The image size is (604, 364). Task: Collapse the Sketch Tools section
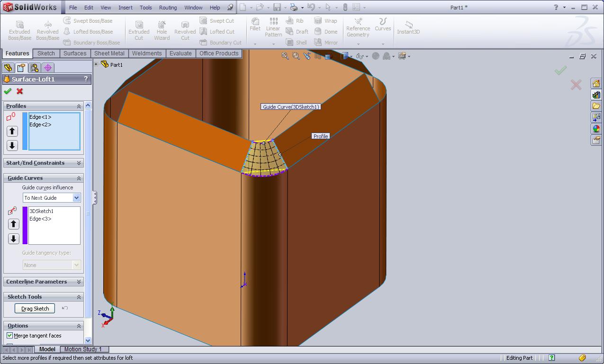click(79, 297)
